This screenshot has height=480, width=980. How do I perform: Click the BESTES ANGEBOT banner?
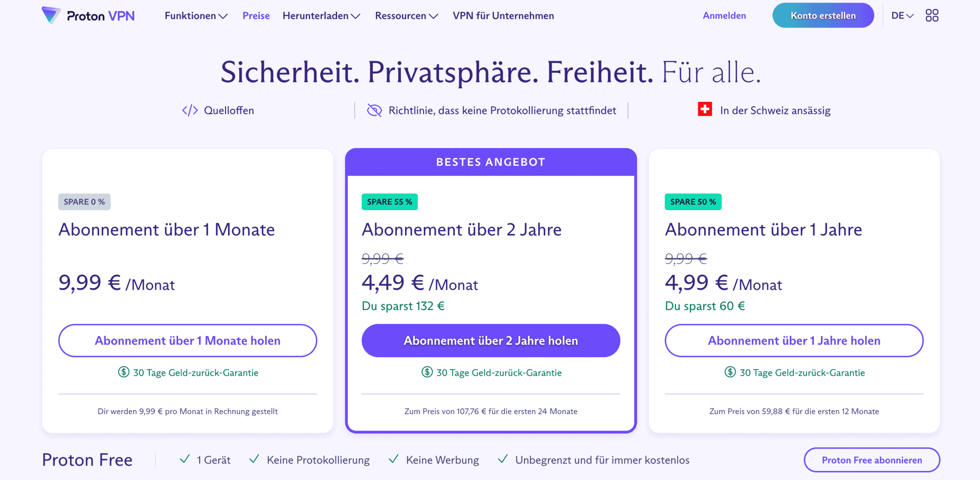[x=491, y=162]
